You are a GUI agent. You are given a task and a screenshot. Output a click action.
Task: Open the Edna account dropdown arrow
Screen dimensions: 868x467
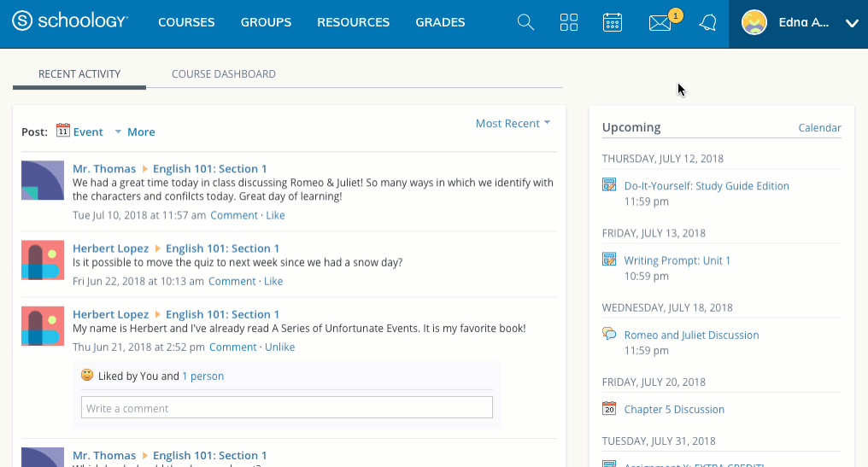(x=851, y=24)
